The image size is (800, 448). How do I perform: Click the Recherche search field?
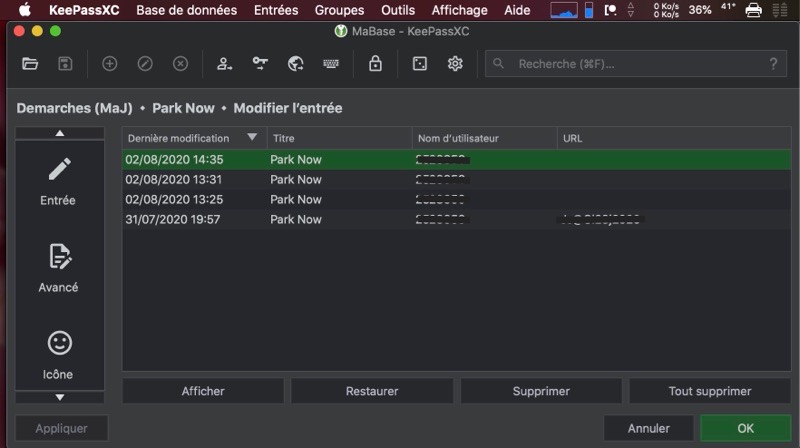tap(635, 64)
